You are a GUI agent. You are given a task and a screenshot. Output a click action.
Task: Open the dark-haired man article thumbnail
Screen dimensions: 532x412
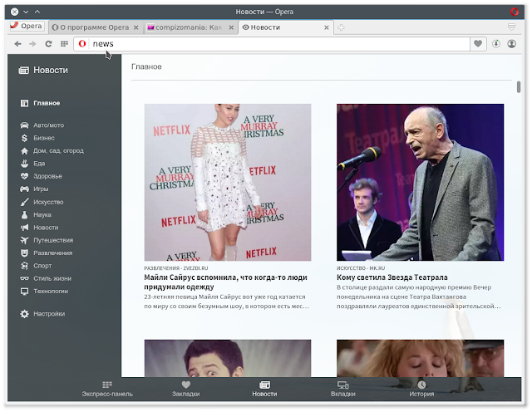point(228,358)
